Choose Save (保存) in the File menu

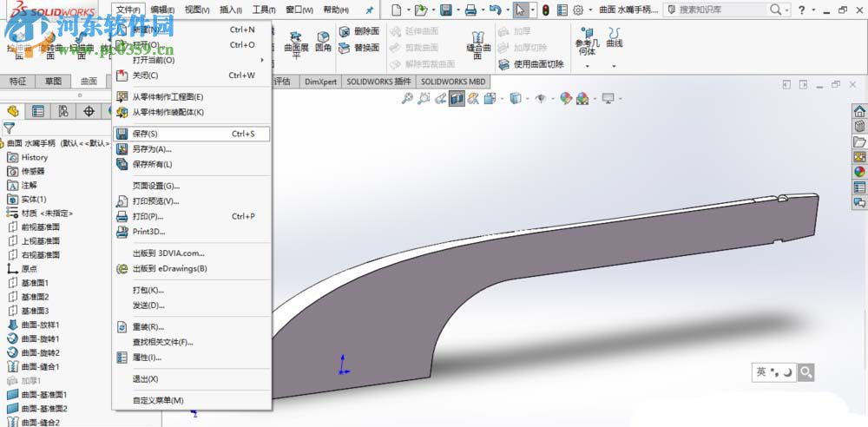[192, 134]
